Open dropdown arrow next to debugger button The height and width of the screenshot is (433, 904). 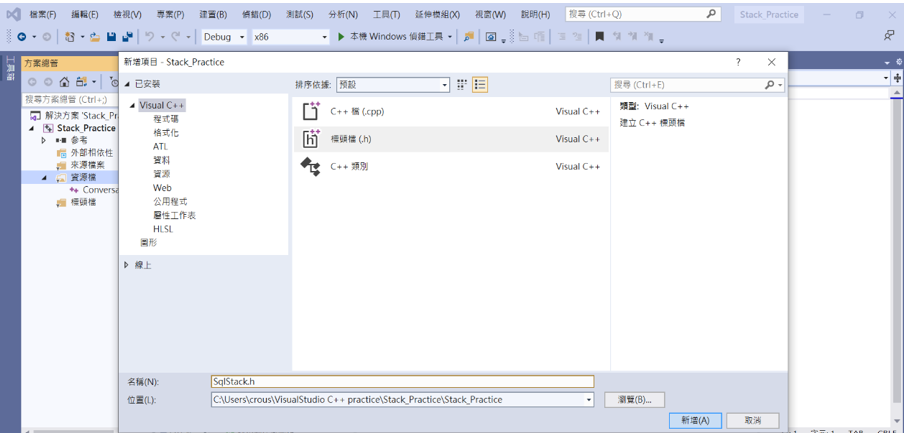tap(450, 37)
